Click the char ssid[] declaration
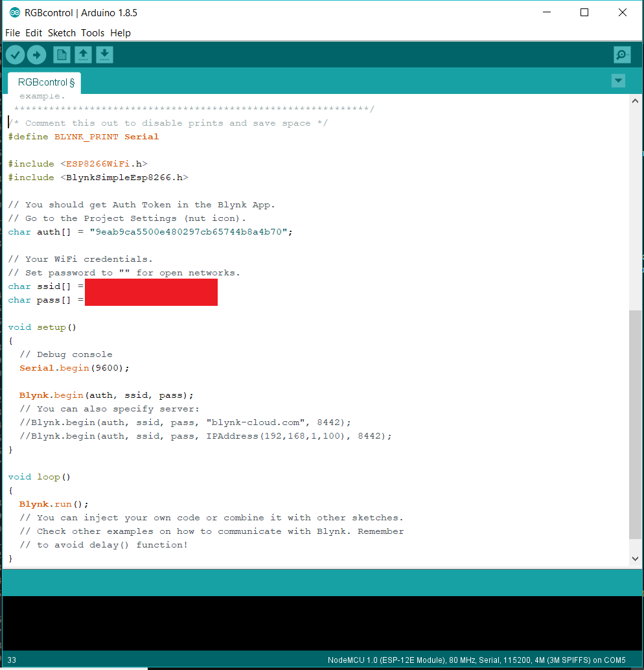Viewport: 644px width, 670px height. pos(46,286)
